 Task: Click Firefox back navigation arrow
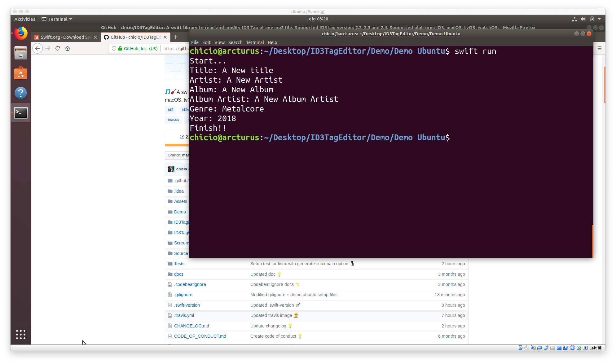click(x=37, y=48)
